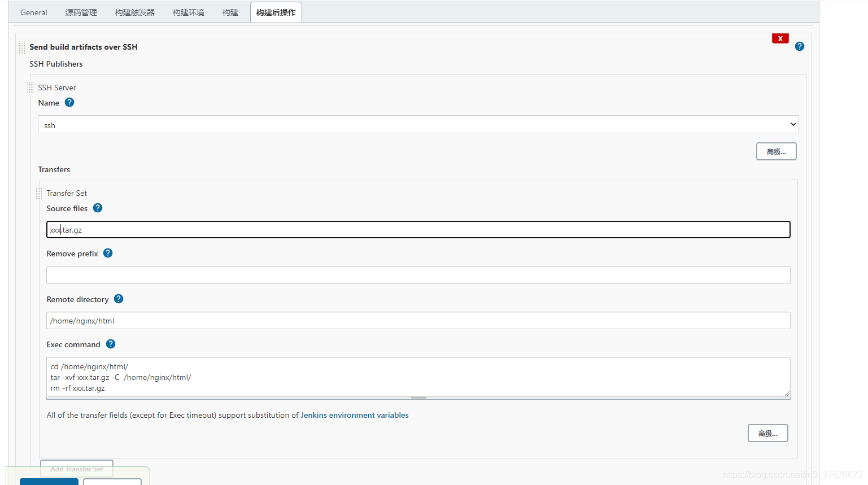Switch to the General tab
This screenshot has width=868, height=485.
click(34, 12)
